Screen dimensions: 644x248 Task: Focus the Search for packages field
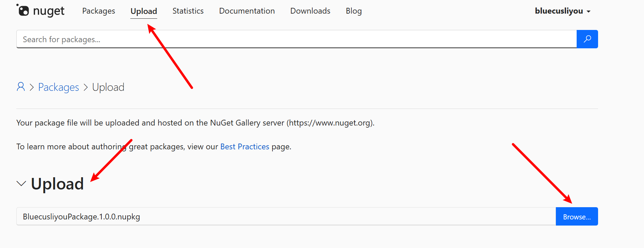coord(296,39)
